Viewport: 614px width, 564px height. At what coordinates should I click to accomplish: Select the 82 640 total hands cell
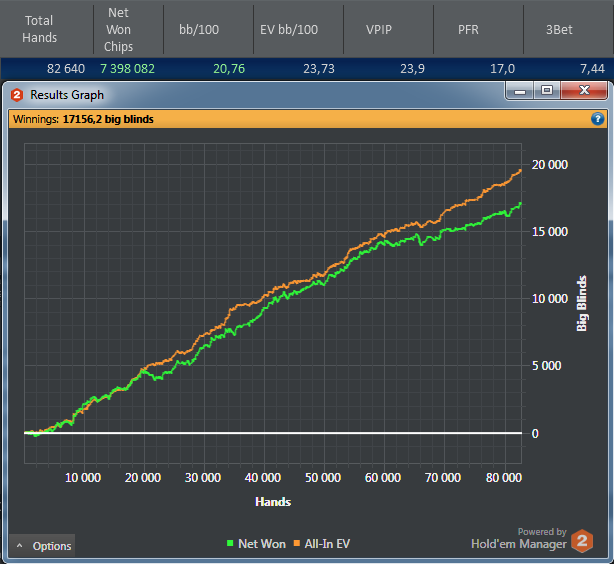point(66,69)
